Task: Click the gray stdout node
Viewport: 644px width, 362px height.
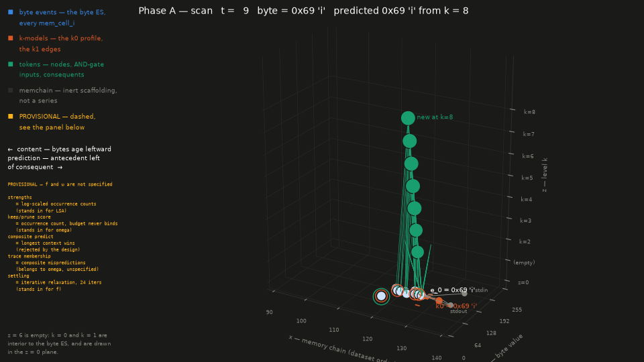Action: coord(451,305)
